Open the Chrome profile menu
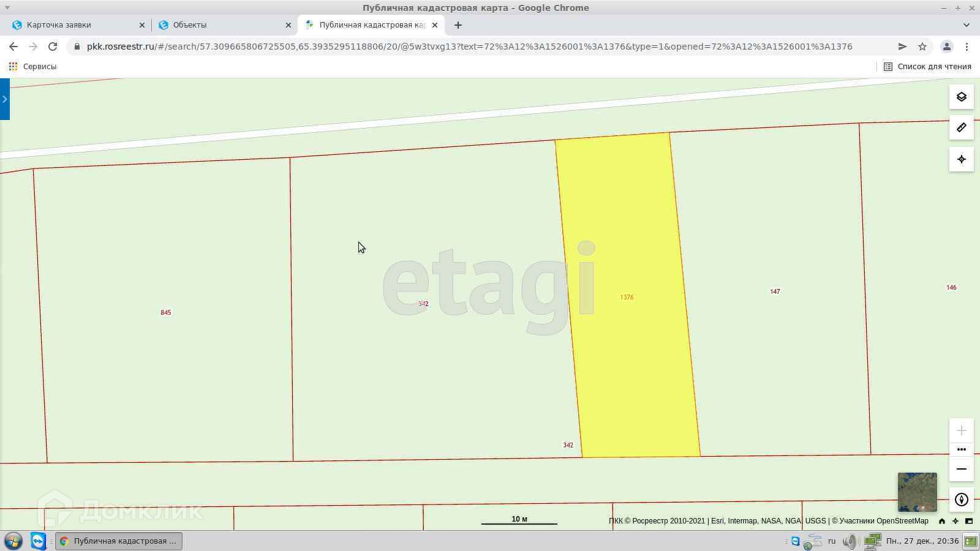This screenshot has height=551, width=980. click(x=947, y=47)
